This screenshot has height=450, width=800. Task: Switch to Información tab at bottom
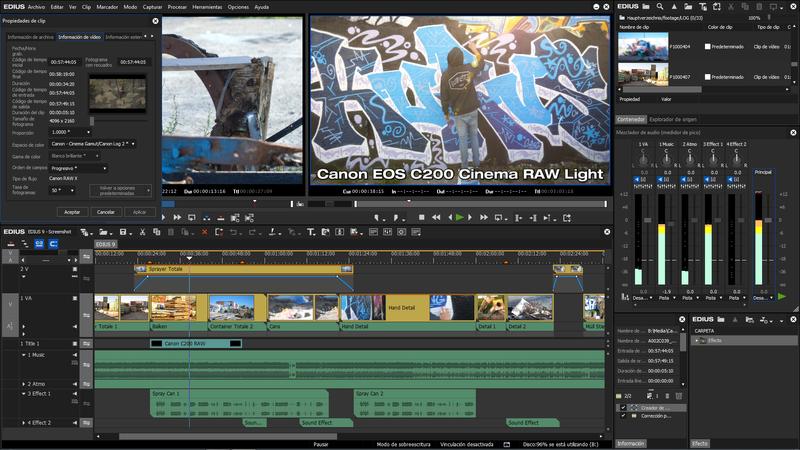pyautogui.click(x=631, y=443)
